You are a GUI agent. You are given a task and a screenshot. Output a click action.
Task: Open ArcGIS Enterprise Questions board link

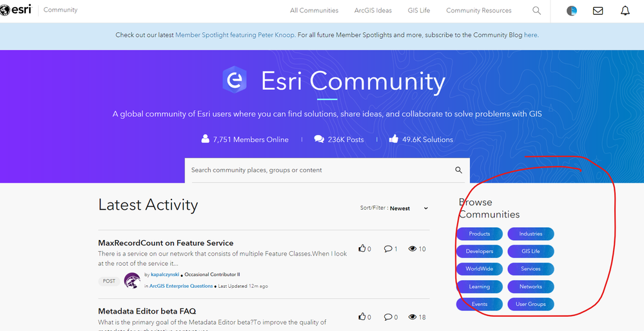(181, 286)
